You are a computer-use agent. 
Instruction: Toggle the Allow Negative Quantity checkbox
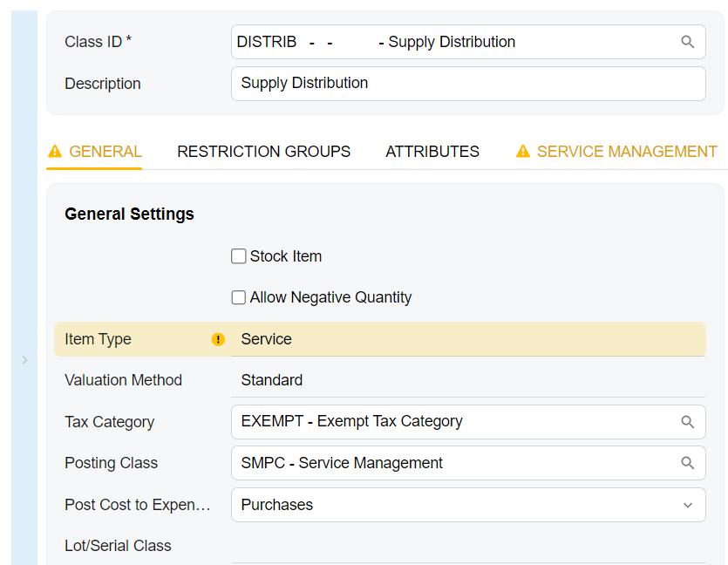tap(239, 298)
